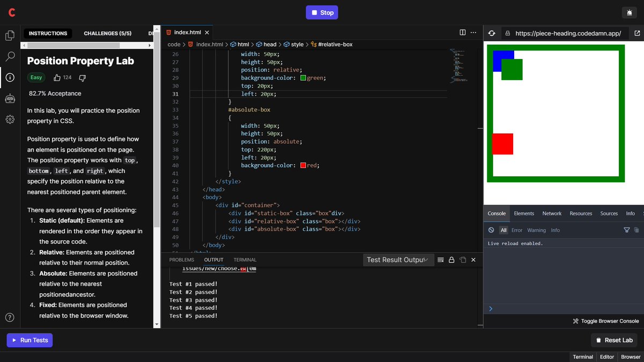644x362 pixels.
Task: Click the console filter funnel icon
Action: coord(626,230)
